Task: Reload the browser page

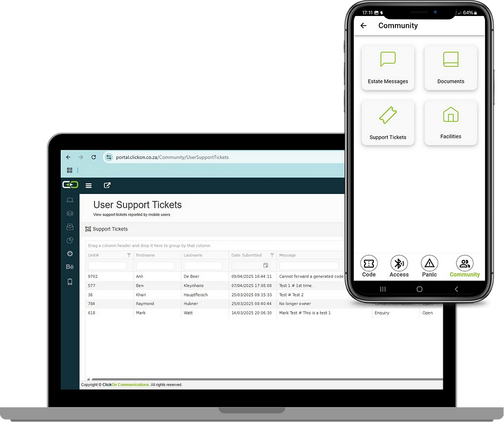Action: [x=94, y=157]
